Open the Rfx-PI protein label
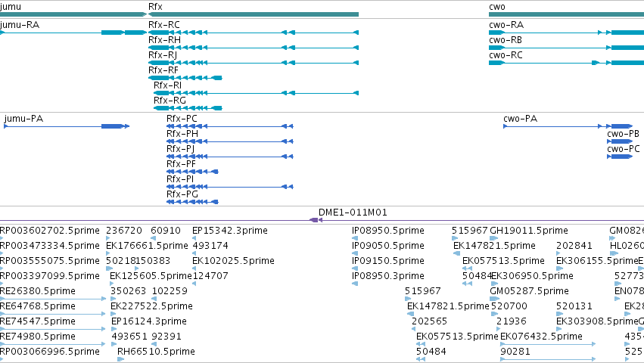 [180, 179]
